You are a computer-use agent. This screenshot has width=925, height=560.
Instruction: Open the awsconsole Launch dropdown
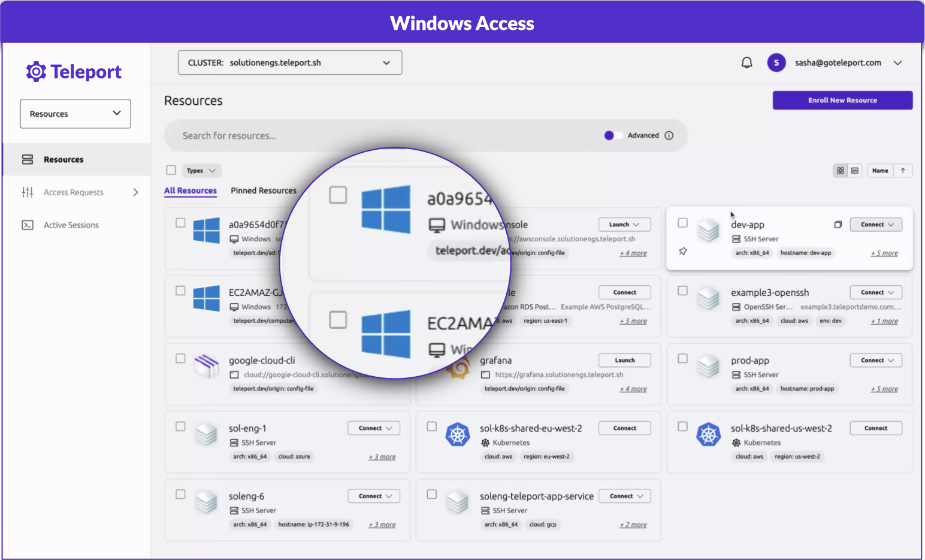click(x=625, y=225)
